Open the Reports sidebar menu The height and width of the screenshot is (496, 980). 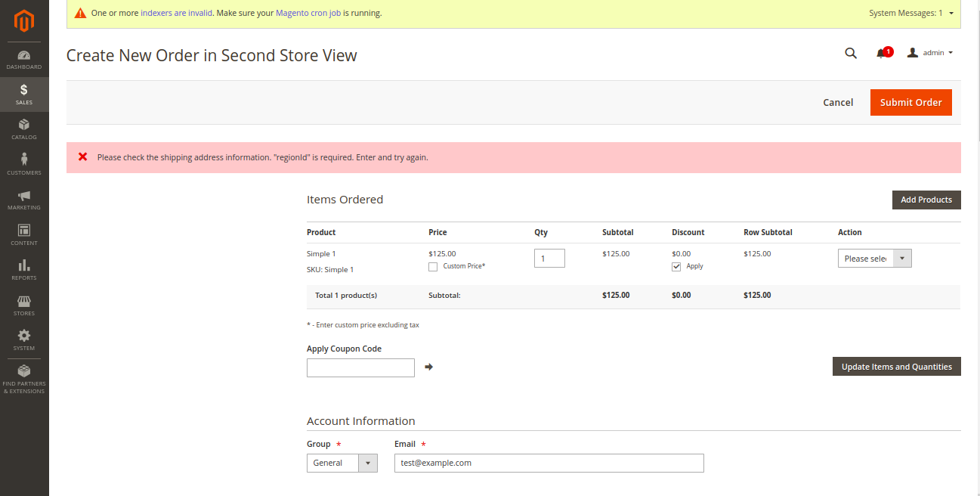(x=24, y=270)
